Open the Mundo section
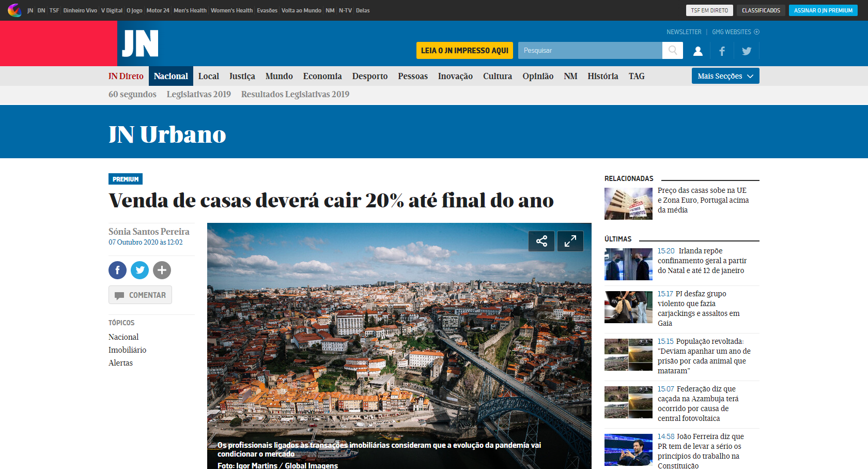The width and height of the screenshot is (868, 469). (279, 76)
